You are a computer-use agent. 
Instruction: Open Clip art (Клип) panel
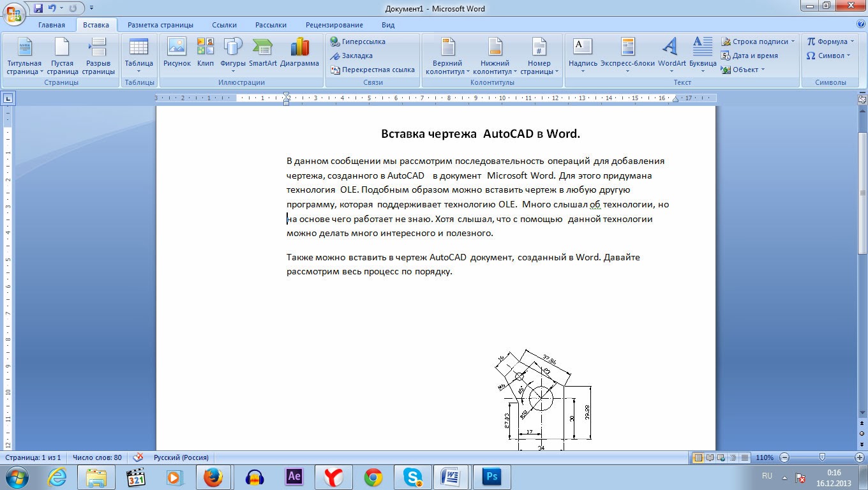(x=206, y=53)
